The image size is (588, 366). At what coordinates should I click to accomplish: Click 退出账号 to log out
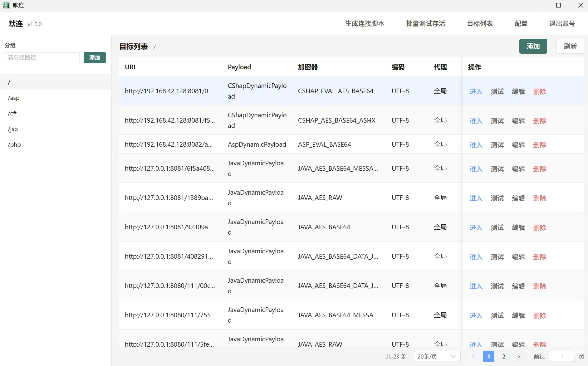point(562,24)
